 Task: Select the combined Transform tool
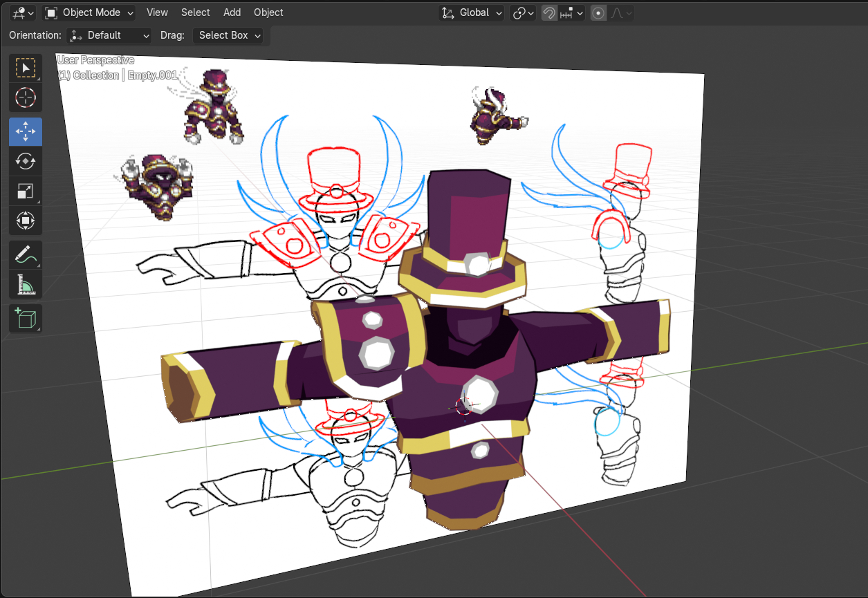(26, 221)
